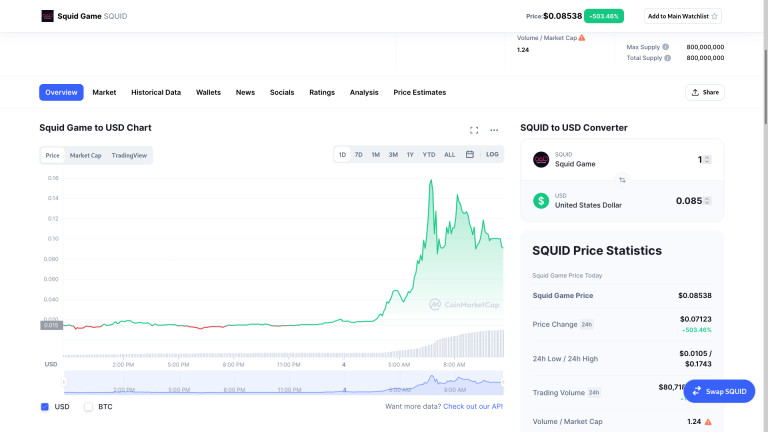Open chart fullscreen view icon

click(474, 130)
